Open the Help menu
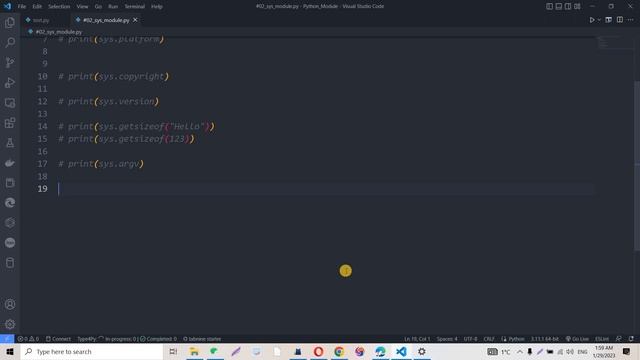Viewport: 640px width, 360px height. pos(157,7)
